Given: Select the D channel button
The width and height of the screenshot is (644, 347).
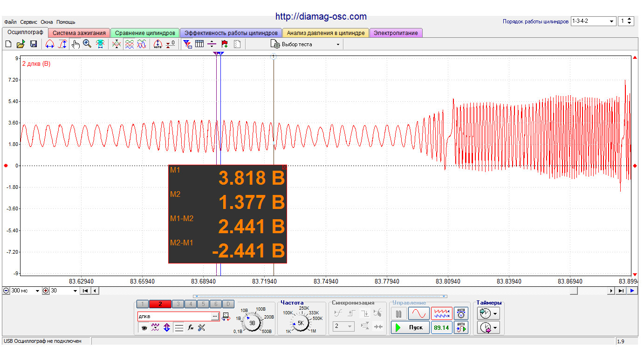Looking at the screenshot, I should (x=228, y=304).
